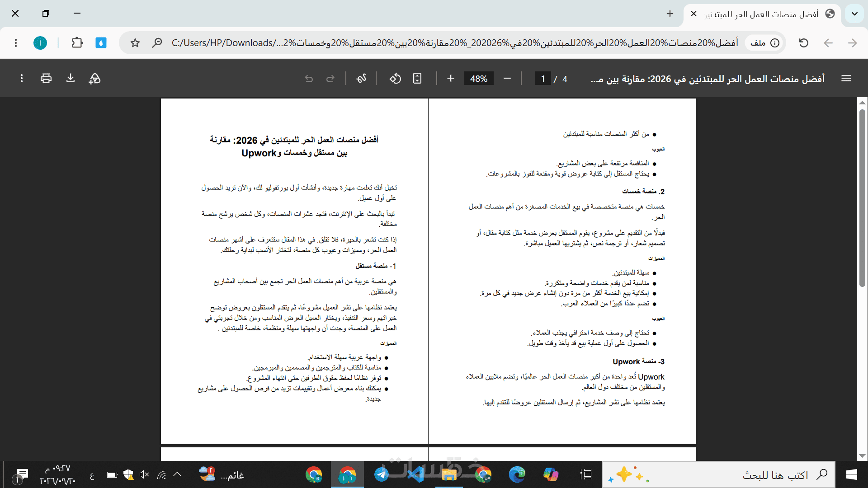Image resolution: width=868 pixels, height=488 pixels.
Task: Rotate the PDF counterclockwise
Action: coord(395,79)
